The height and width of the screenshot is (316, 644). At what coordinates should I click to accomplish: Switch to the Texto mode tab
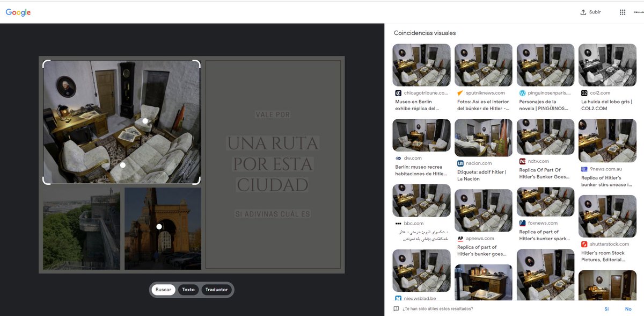tap(188, 290)
